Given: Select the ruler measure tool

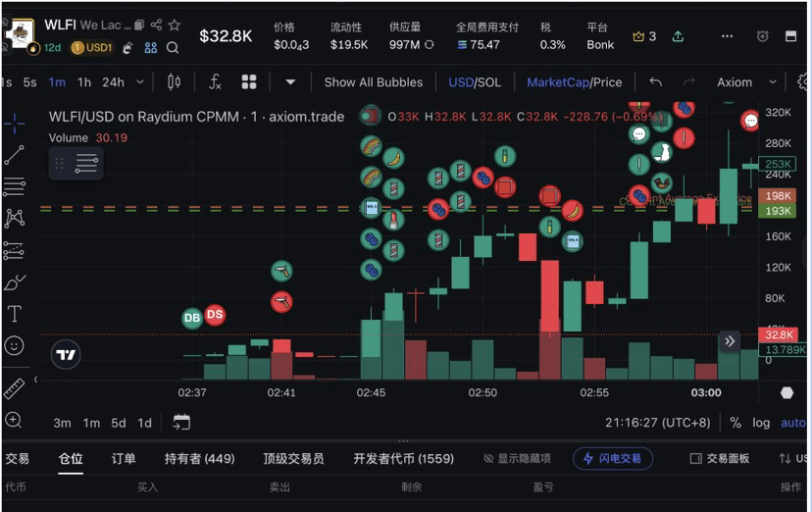Looking at the screenshot, I should [x=14, y=388].
